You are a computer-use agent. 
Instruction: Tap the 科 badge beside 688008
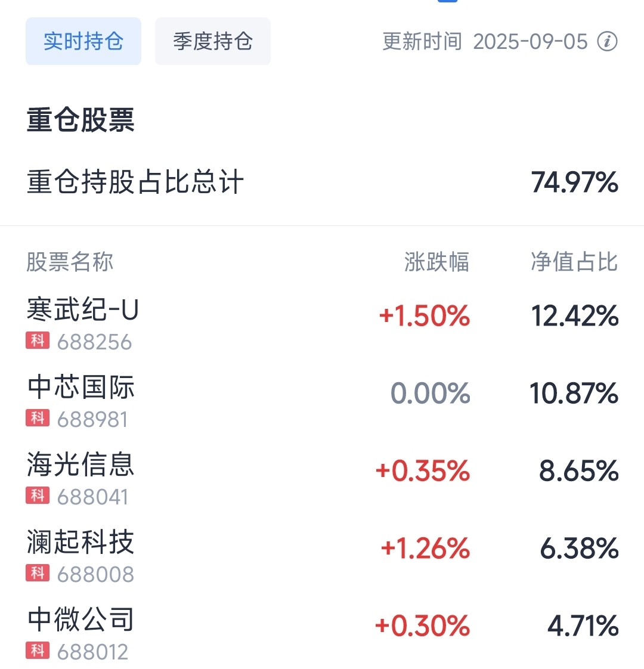[38, 573]
